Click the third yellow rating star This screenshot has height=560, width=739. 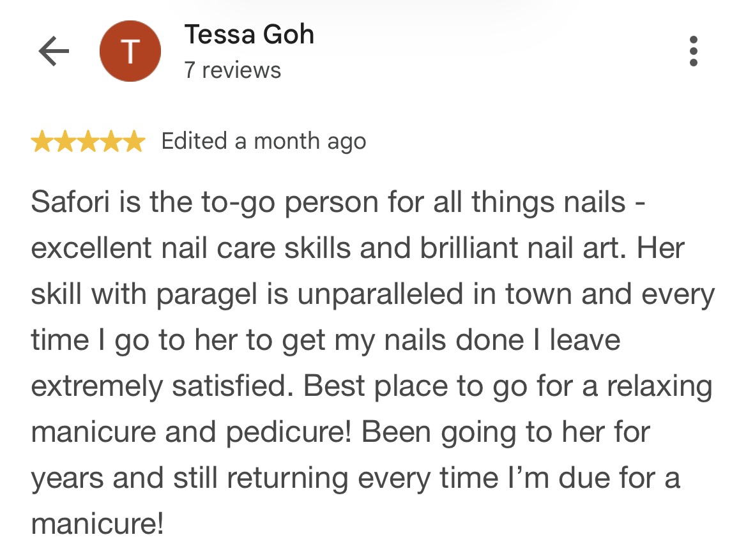tap(88, 141)
